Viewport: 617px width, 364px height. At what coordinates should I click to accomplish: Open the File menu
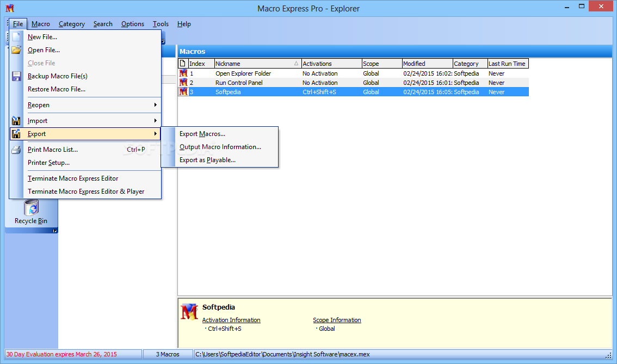point(18,24)
